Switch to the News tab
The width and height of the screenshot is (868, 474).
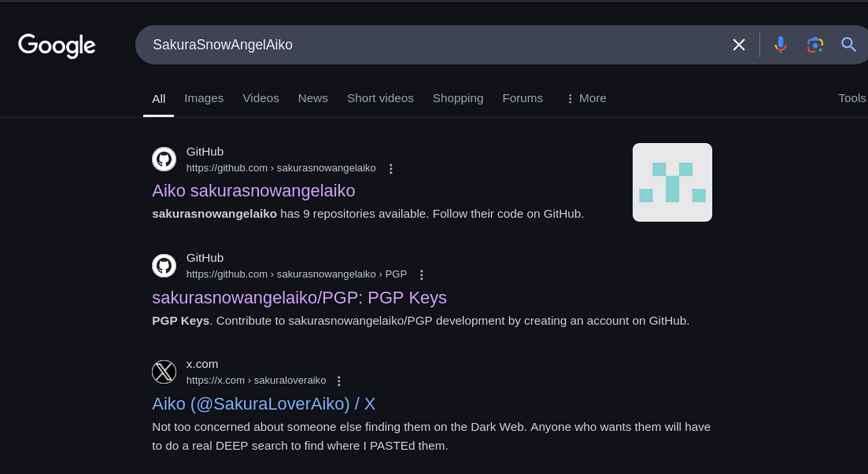(x=313, y=99)
